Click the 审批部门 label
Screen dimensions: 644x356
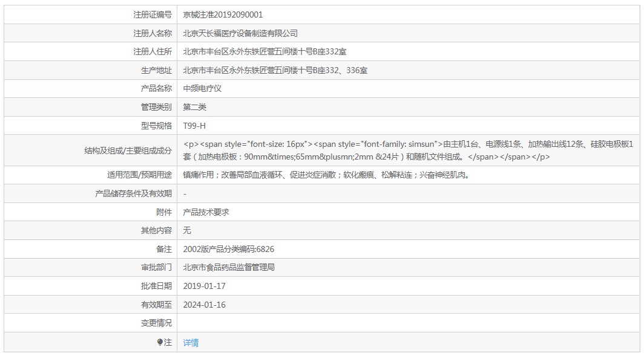[157, 267]
